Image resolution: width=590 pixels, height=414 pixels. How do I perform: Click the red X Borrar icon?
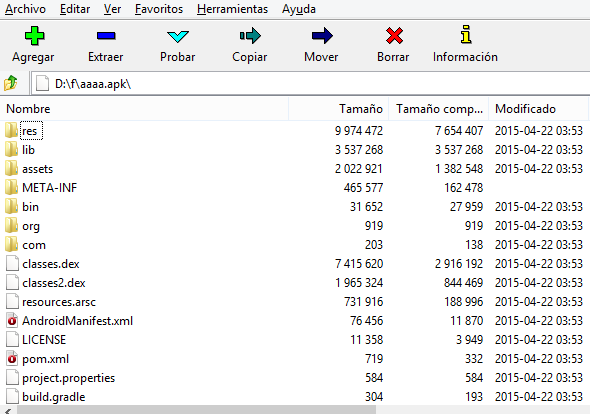(x=394, y=36)
